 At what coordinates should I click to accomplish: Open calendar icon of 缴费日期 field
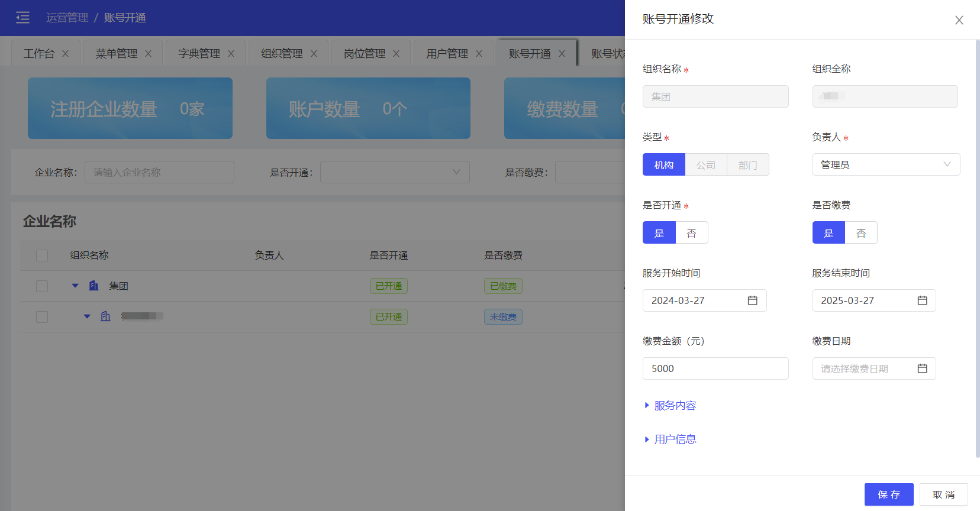[x=922, y=368]
